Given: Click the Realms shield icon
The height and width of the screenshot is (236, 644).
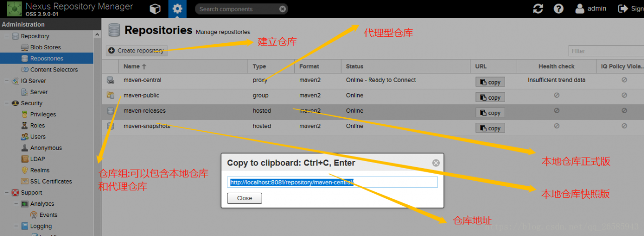Looking at the screenshot, I should [25, 170].
